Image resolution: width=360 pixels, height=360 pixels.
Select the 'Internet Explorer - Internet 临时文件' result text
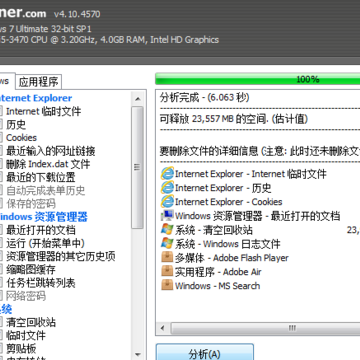click(251, 174)
